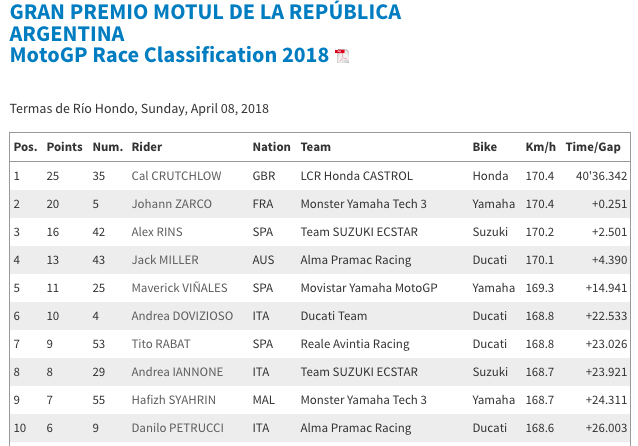
Task: Click the Rider column header
Action: click(x=147, y=147)
